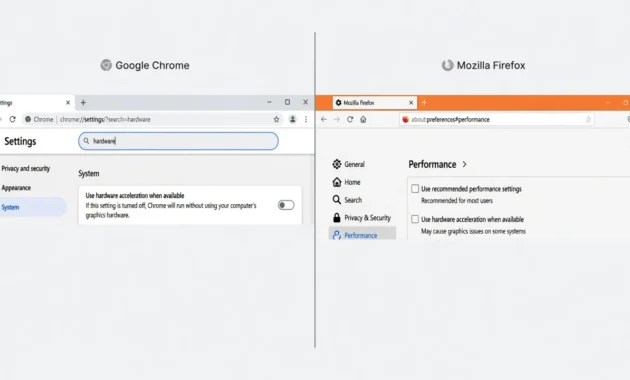Open General preferences label in Firefox
630x380 pixels.
[354, 164]
